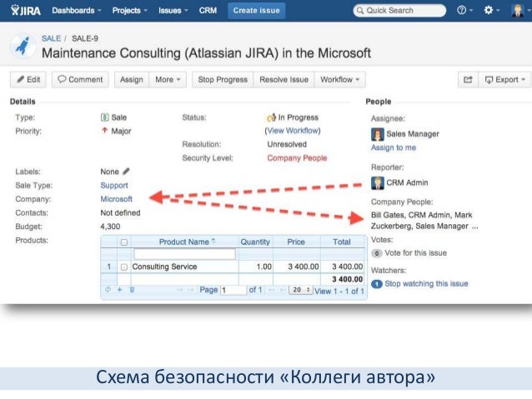Click the Sales Manager assignee avatar

377,134
